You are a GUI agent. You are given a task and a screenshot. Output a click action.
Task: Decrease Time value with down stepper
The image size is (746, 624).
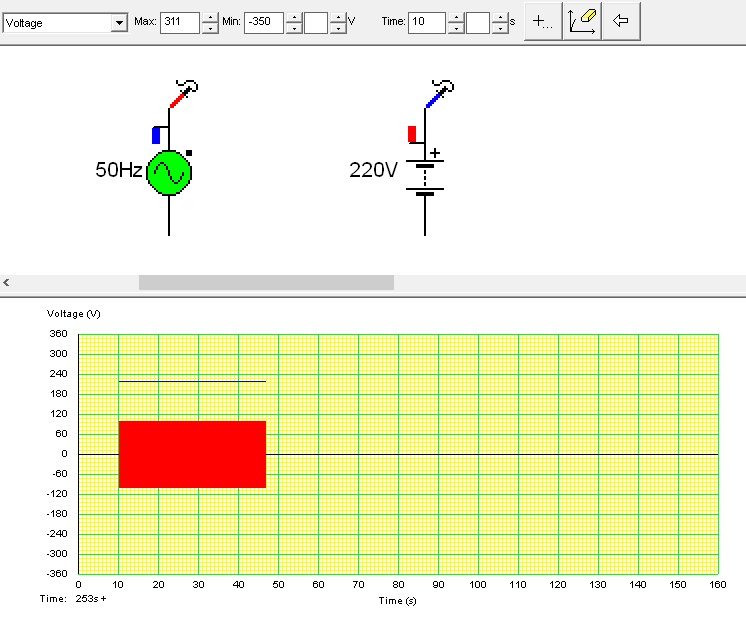click(x=456, y=28)
